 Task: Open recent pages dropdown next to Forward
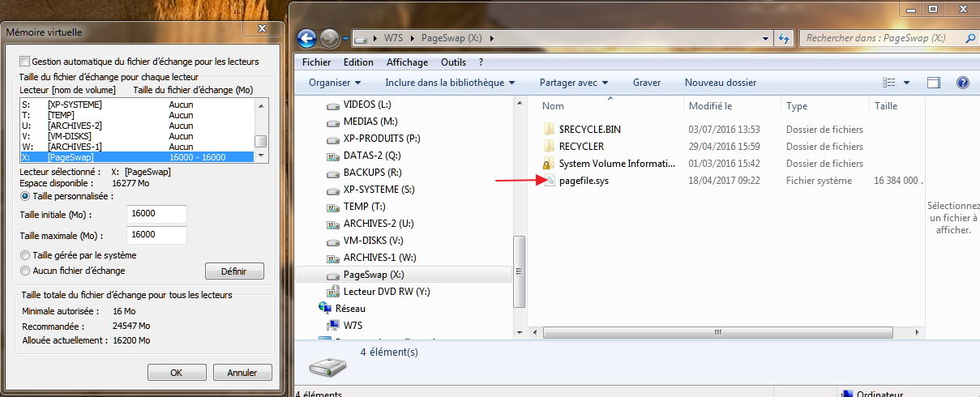346,38
